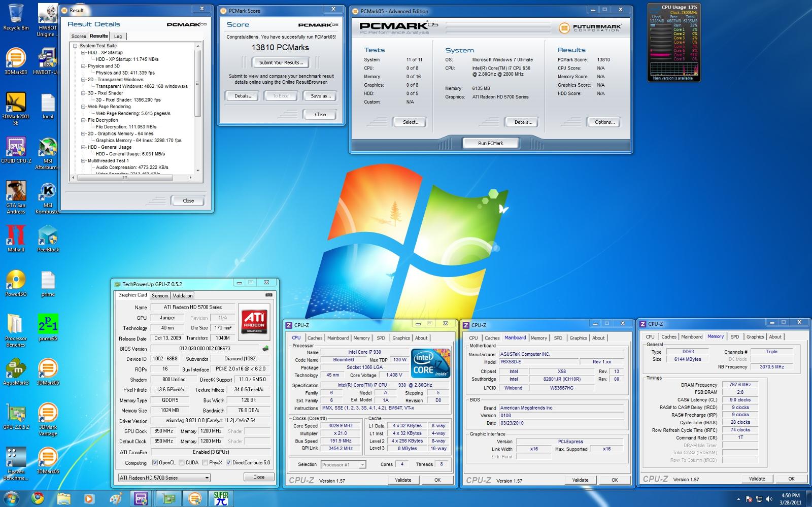Switch to the Scores tab in Result Details
The image size is (812, 507).
tap(79, 37)
